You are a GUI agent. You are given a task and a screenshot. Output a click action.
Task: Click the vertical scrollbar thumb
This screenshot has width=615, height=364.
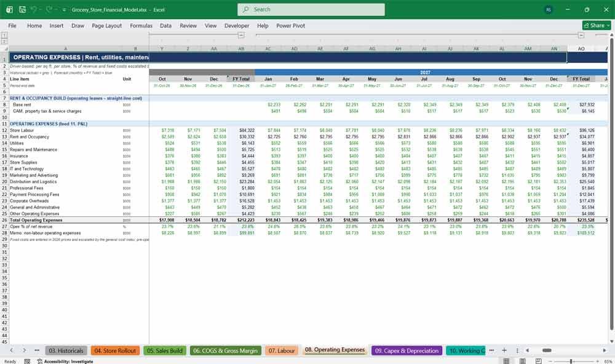[x=611, y=183]
